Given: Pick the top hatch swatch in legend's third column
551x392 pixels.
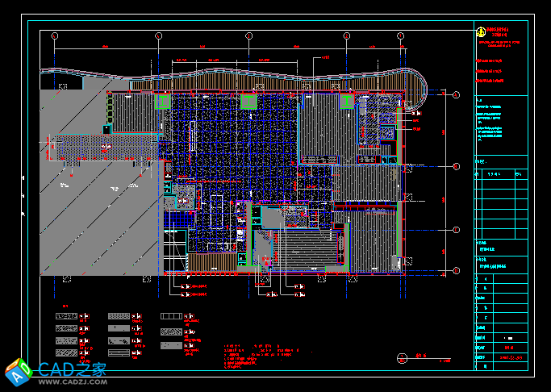Looking at the screenshot, I should [x=171, y=317].
